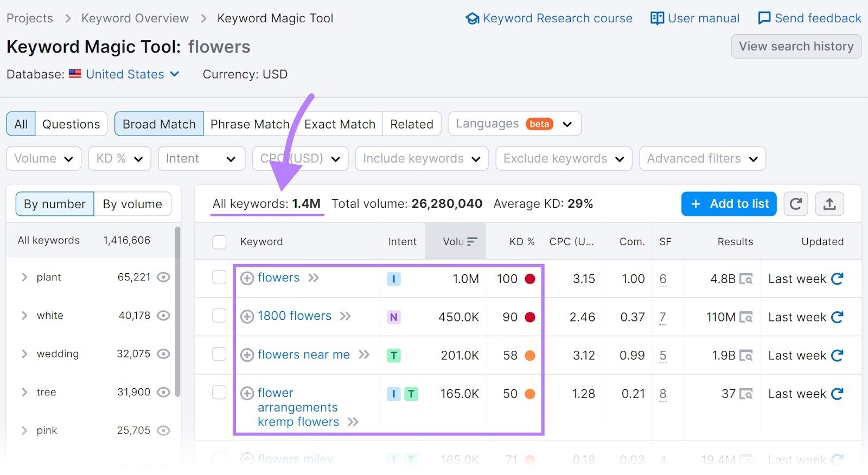The image size is (868, 475).
Task: Toggle eye icon for the plant group
Action: (163, 277)
